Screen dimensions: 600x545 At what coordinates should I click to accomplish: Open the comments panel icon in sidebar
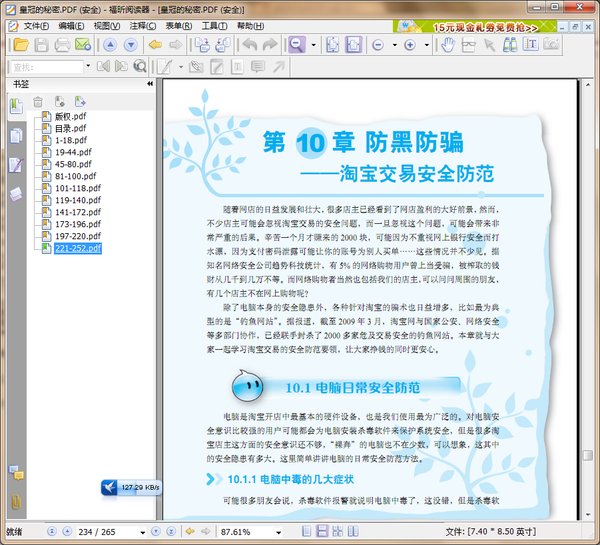tap(16, 473)
